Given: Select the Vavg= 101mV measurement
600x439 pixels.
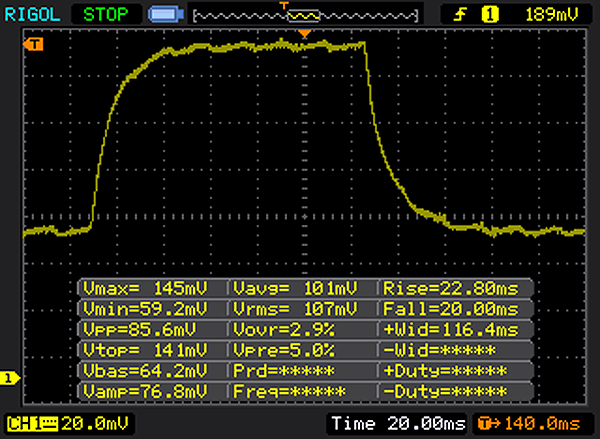Looking at the screenshot, I should [303, 288].
